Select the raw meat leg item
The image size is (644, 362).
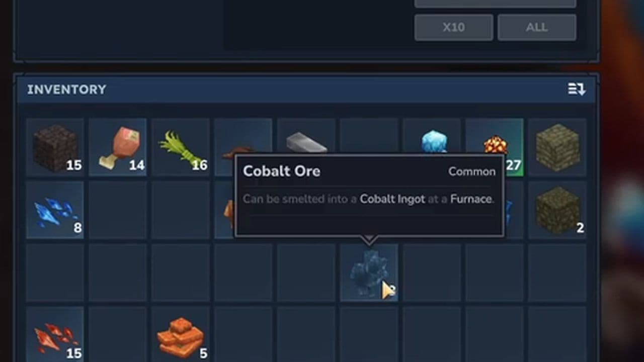[x=118, y=147]
